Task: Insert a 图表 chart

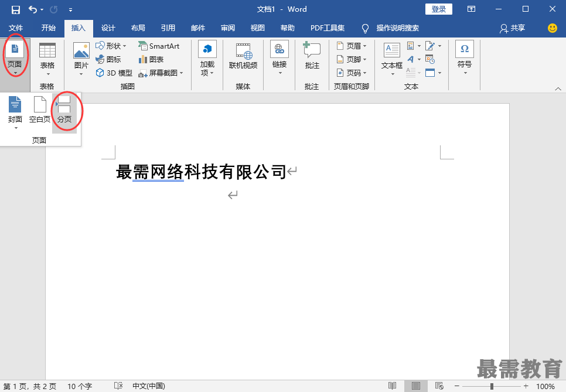Action: click(151, 59)
